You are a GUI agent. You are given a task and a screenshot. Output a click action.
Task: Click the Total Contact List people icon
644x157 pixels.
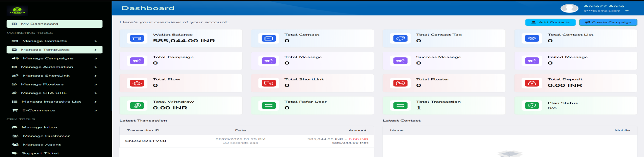pyautogui.click(x=532, y=38)
